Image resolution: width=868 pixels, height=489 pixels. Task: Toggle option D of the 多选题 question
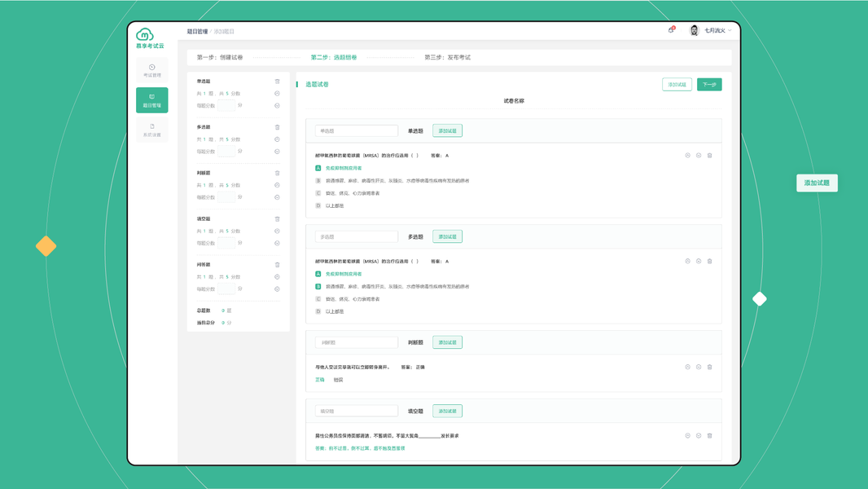pyautogui.click(x=318, y=312)
